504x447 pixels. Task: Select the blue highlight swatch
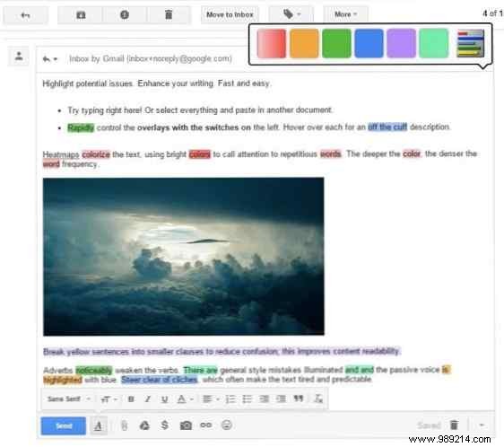(x=369, y=43)
